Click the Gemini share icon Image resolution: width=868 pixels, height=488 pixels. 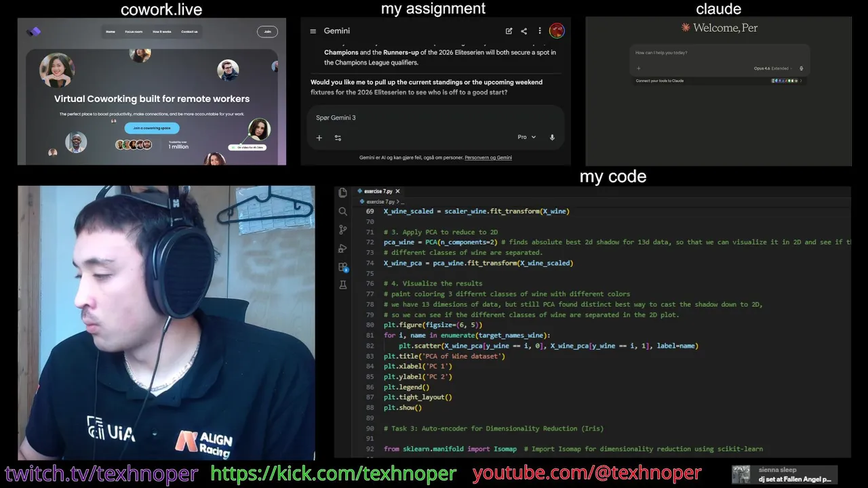pos(524,31)
